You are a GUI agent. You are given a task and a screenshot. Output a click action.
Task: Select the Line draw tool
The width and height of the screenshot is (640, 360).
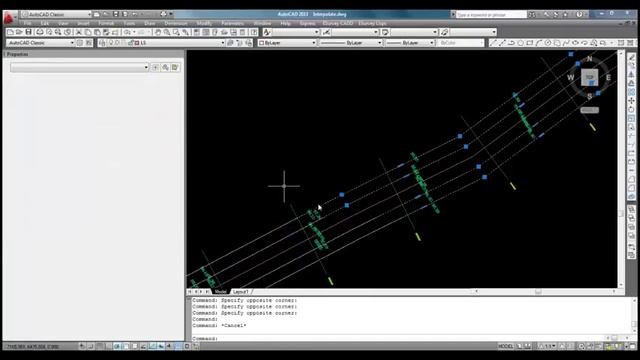(x=493, y=42)
